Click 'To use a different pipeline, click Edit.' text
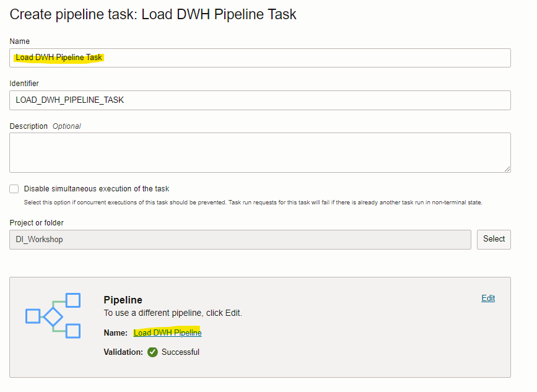537x392 pixels. [x=173, y=313]
